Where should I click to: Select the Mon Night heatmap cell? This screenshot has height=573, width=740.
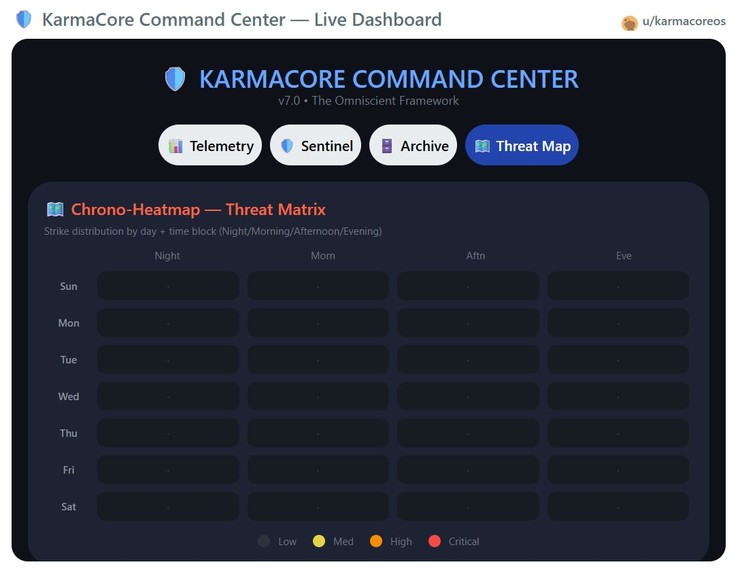pos(168,322)
